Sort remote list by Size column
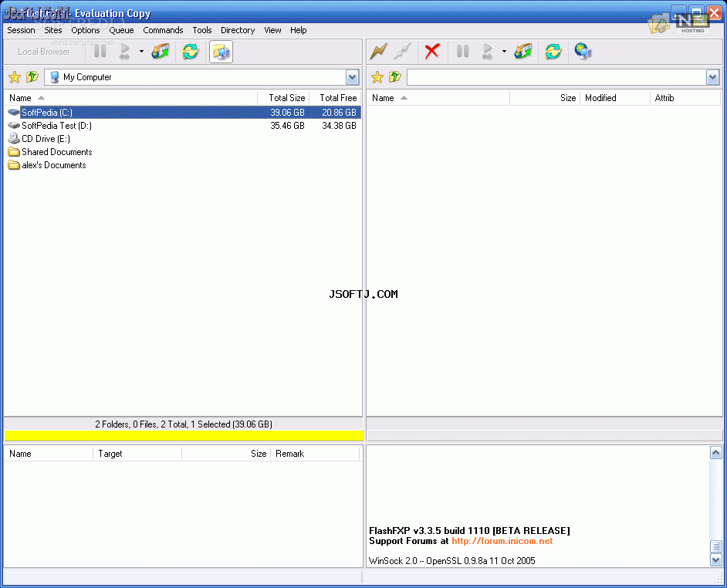Viewport: 727px width, 588px height. [545, 98]
